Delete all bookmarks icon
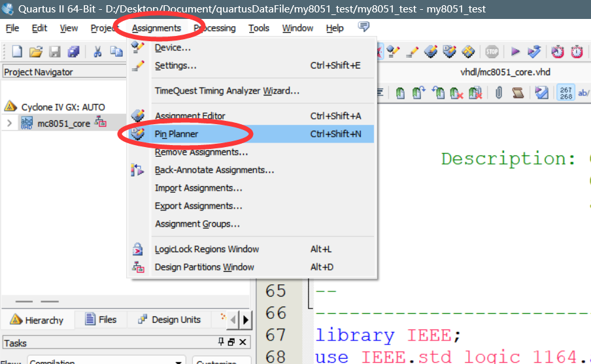The width and height of the screenshot is (591, 364). pos(476,93)
